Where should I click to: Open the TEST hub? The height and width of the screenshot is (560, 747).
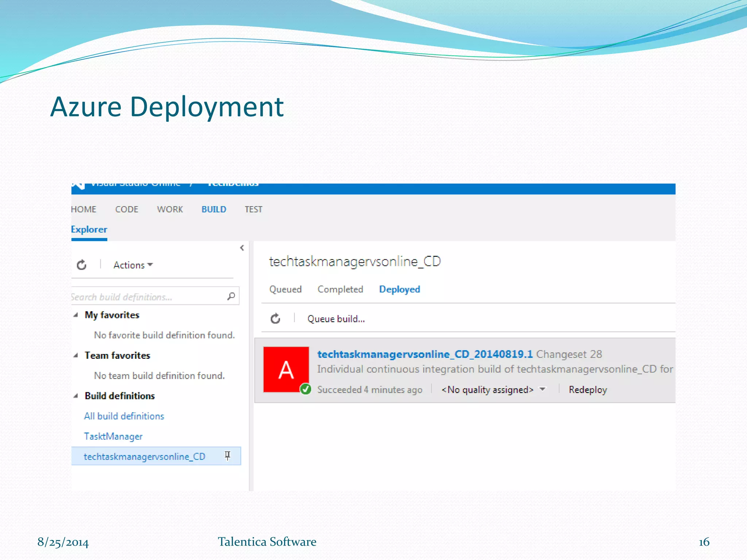[x=253, y=209]
